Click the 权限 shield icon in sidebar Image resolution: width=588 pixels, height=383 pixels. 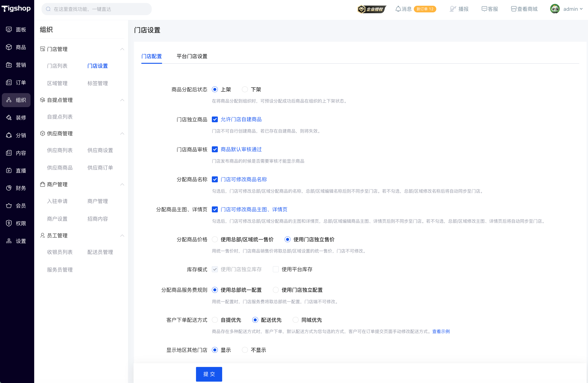tap(9, 223)
